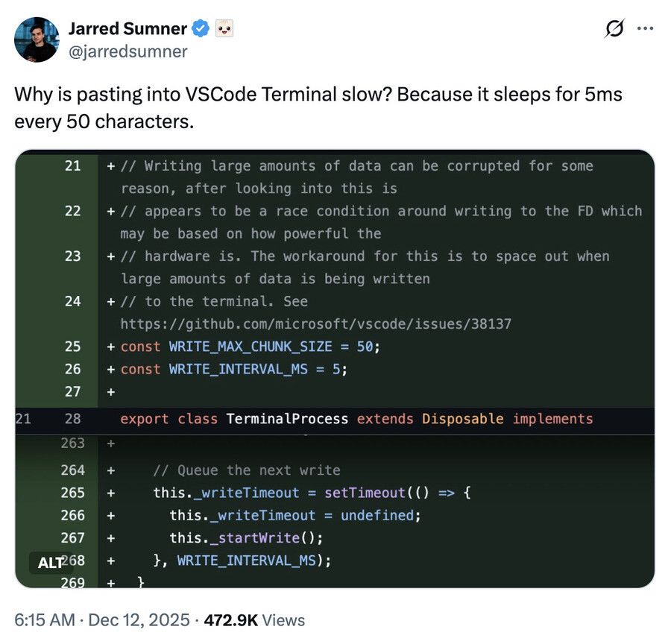
Task: Open the three-dot More options menu
Action: pos(645,29)
